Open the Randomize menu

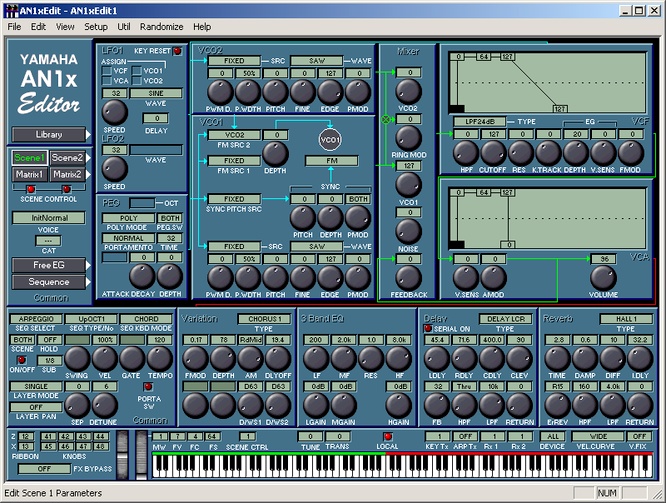tap(161, 27)
